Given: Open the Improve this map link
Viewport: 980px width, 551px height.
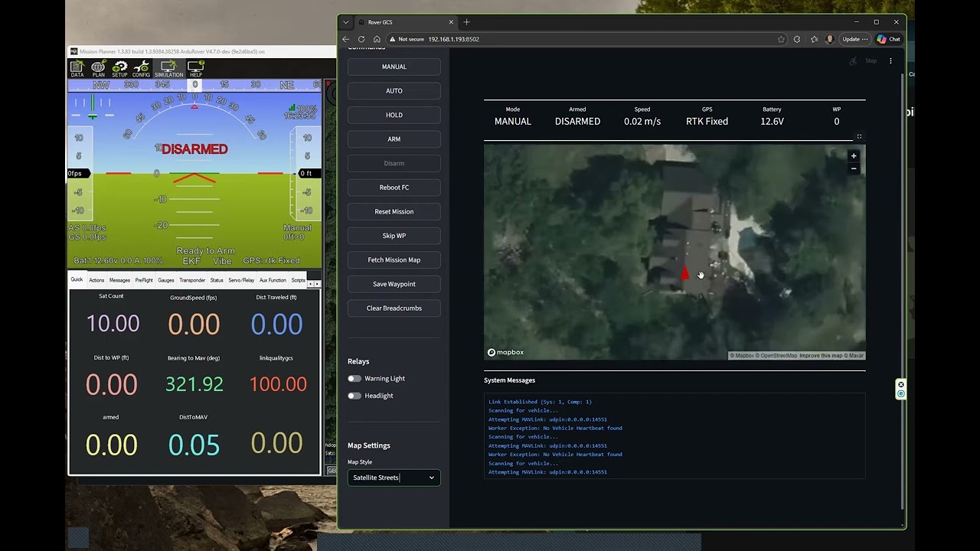Looking at the screenshot, I should tap(822, 355).
